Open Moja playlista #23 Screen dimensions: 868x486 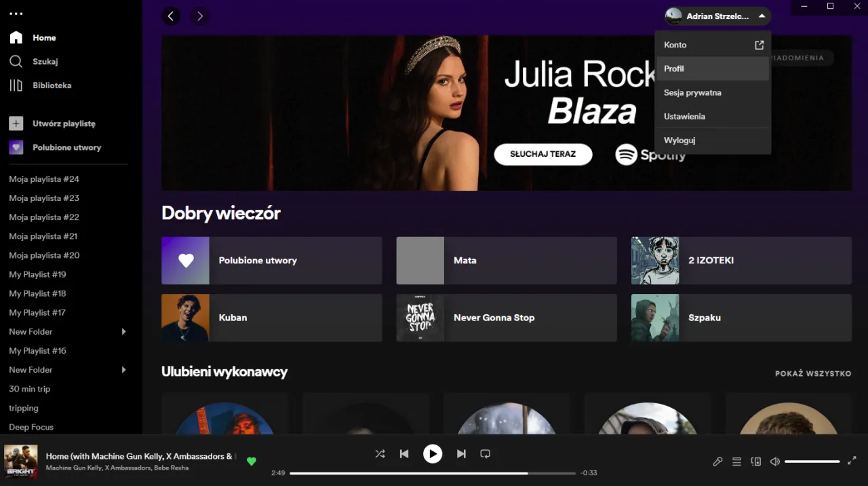44,198
